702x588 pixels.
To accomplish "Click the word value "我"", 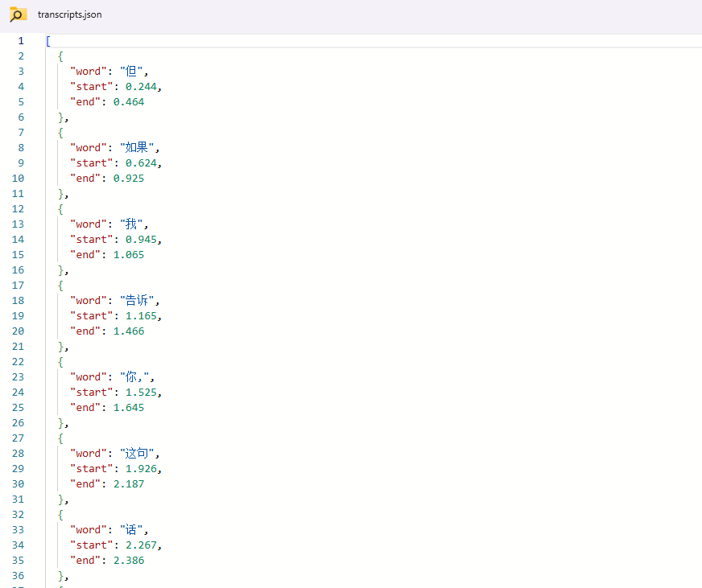I will (x=131, y=224).
